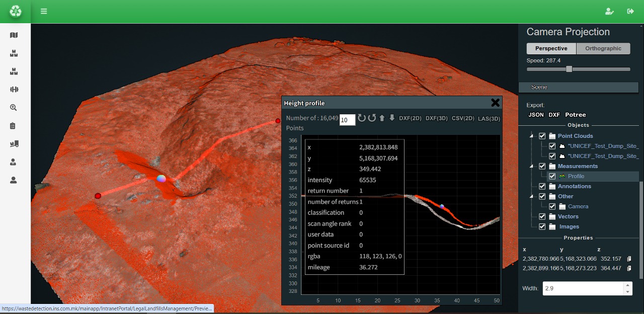644x314 pixels.
Task: Uncheck the Point Clouds checkbox
Action: (x=542, y=136)
